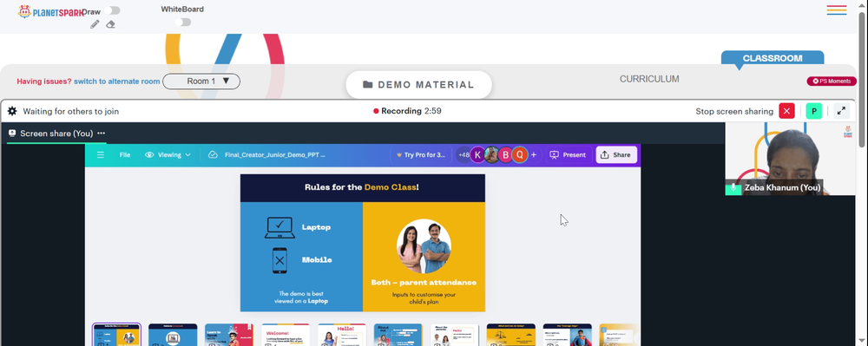The image size is (868, 346).
Task: Click the cloud save status icon
Action: (213, 155)
